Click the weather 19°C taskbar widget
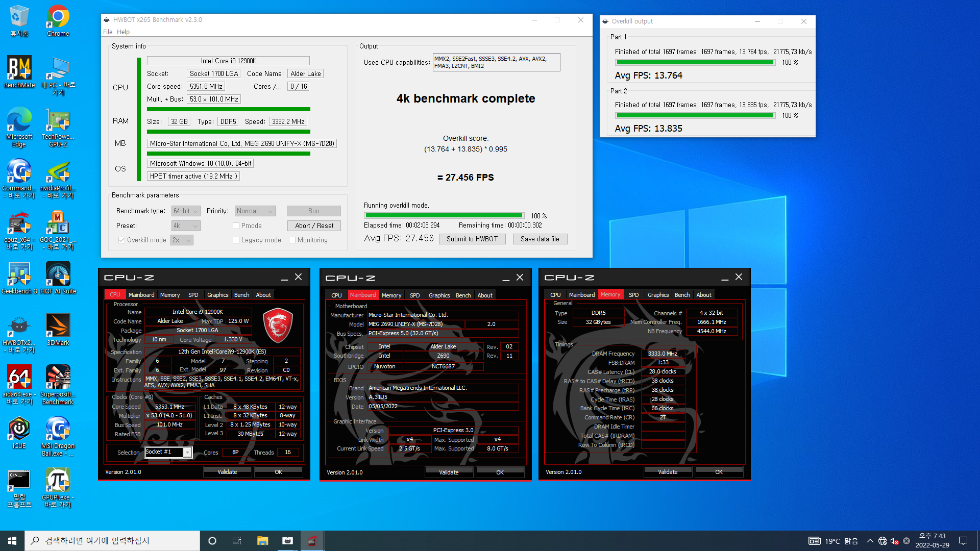Screen dimensions: 980x551 click(834, 541)
